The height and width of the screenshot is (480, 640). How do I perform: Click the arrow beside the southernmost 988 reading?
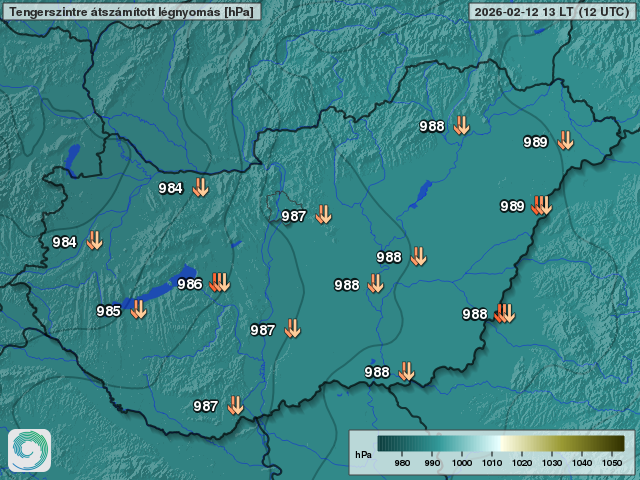tap(406, 372)
